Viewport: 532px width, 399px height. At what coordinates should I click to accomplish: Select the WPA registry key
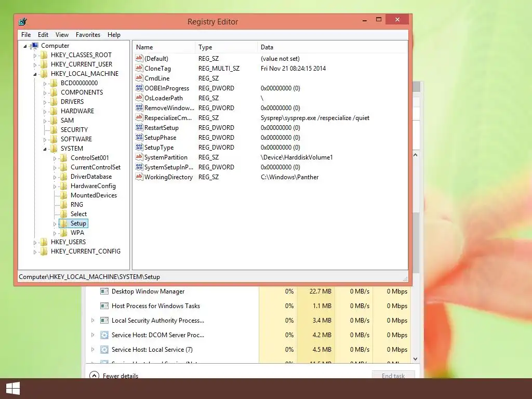pyautogui.click(x=77, y=233)
